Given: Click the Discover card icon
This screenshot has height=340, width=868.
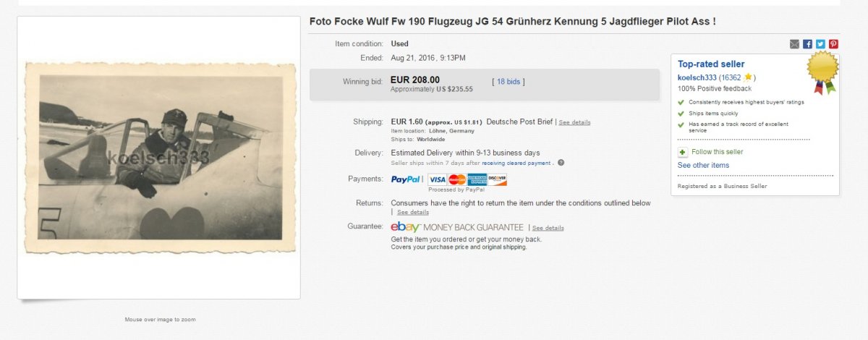Looking at the screenshot, I should pyautogui.click(x=497, y=179).
